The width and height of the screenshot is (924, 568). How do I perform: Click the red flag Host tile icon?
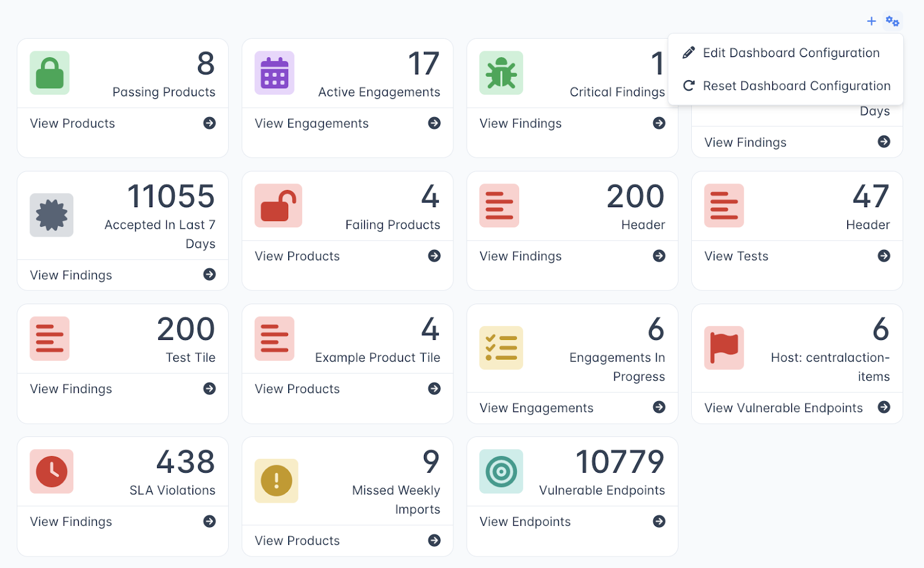724,348
